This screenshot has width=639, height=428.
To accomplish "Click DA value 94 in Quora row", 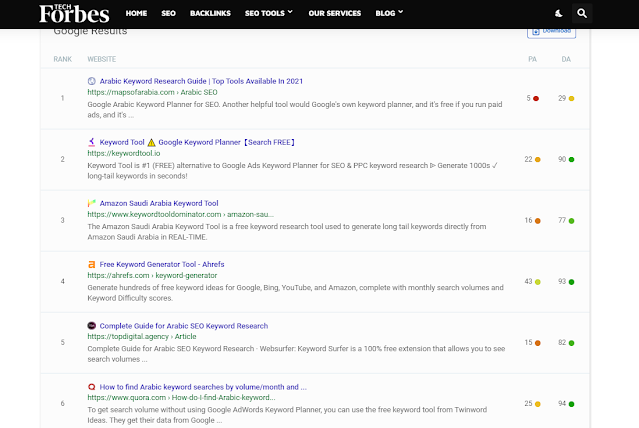I will point(562,404).
